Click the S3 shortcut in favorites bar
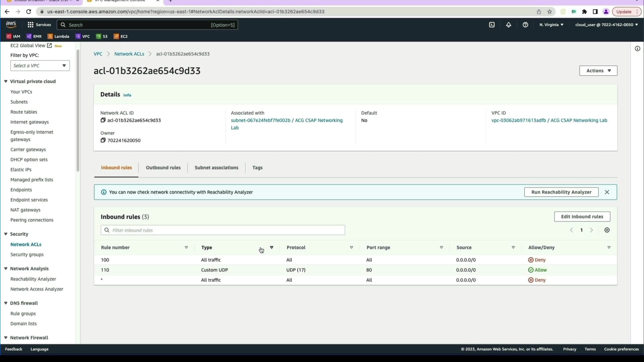Viewport: 644px width, 362px height. (x=102, y=37)
